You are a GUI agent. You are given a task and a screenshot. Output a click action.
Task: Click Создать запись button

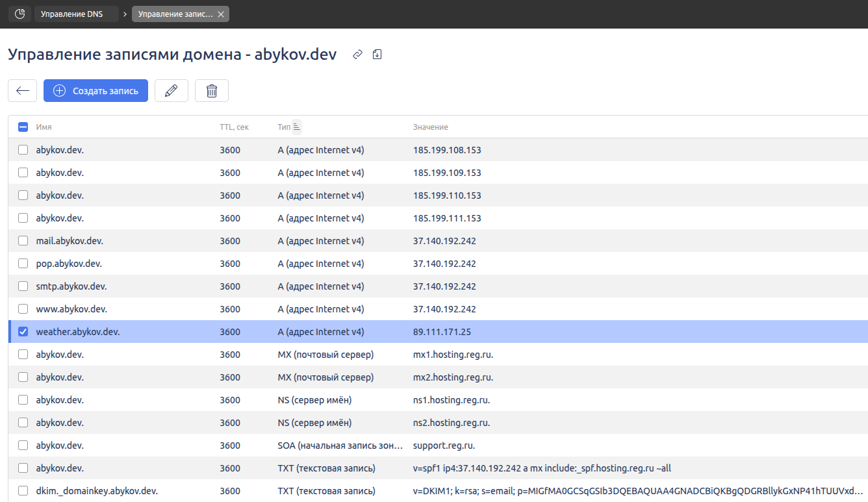pyautogui.click(x=96, y=91)
